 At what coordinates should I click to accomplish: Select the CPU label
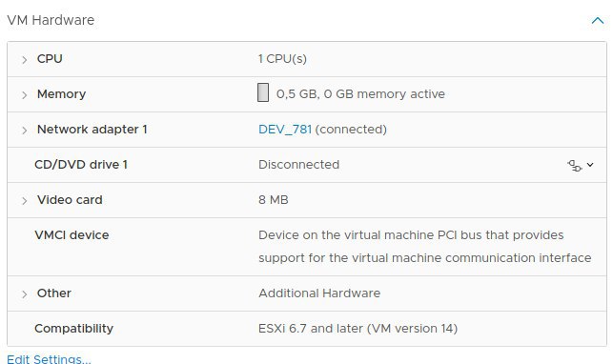coord(50,58)
